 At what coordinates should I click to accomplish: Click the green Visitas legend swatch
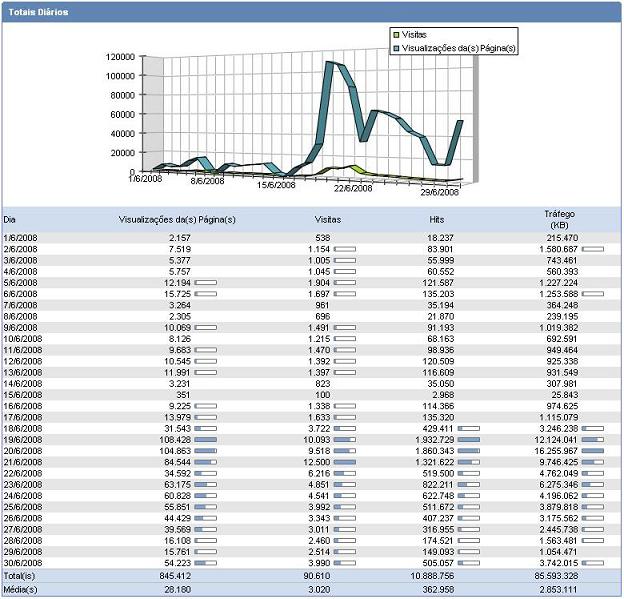coord(396,34)
